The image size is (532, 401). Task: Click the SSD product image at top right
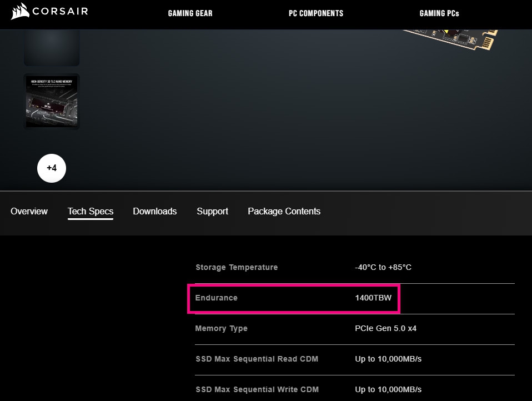pos(451,40)
